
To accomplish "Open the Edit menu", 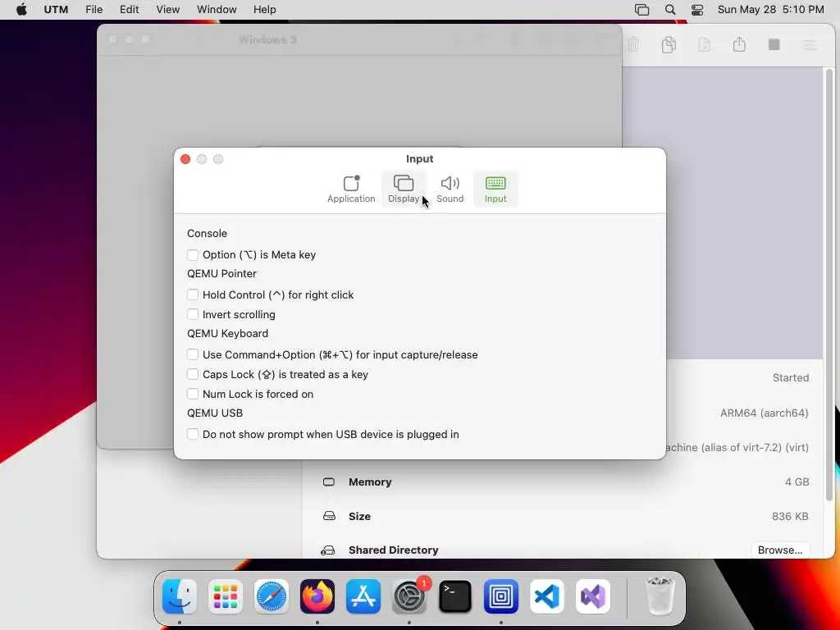I will click(x=129, y=10).
